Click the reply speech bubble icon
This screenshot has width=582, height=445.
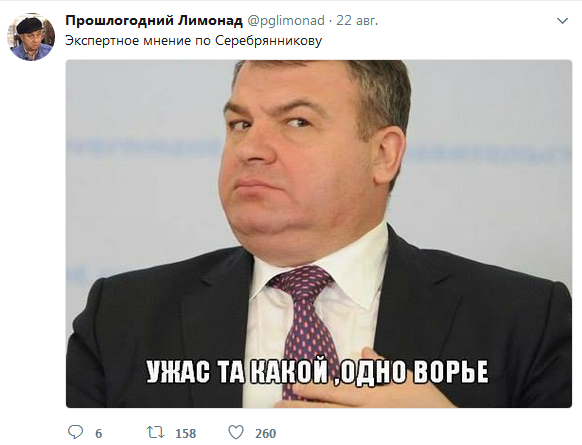pos(76,432)
